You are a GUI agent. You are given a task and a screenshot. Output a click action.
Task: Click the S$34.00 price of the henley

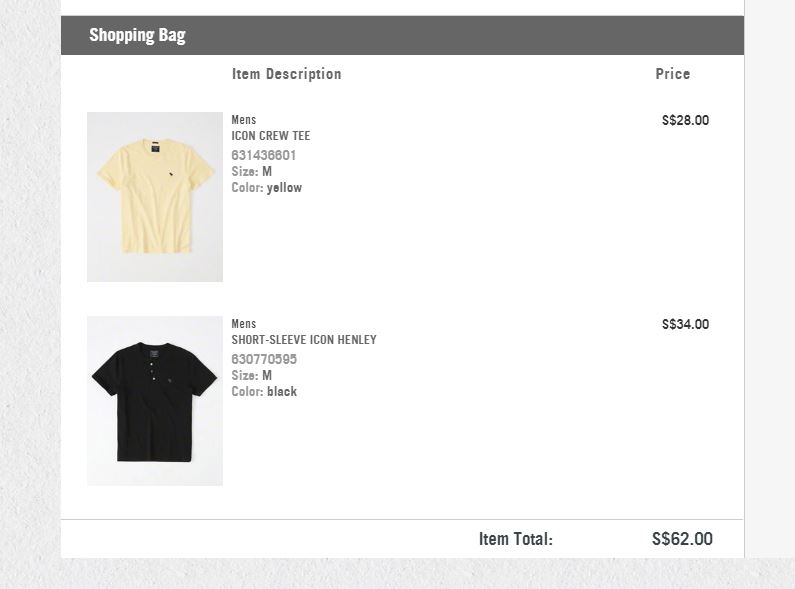pyautogui.click(x=685, y=324)
